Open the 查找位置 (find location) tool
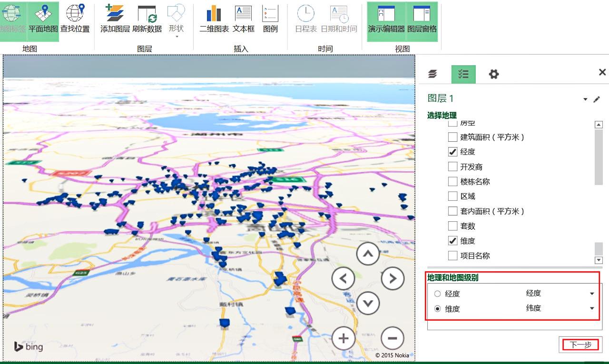Viewport: 609px width, 364px height. pos(75,19)
